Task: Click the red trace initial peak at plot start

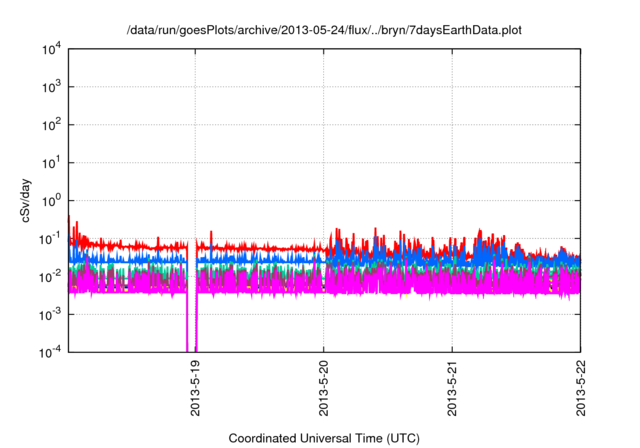Action: click(x=69, y=222)
